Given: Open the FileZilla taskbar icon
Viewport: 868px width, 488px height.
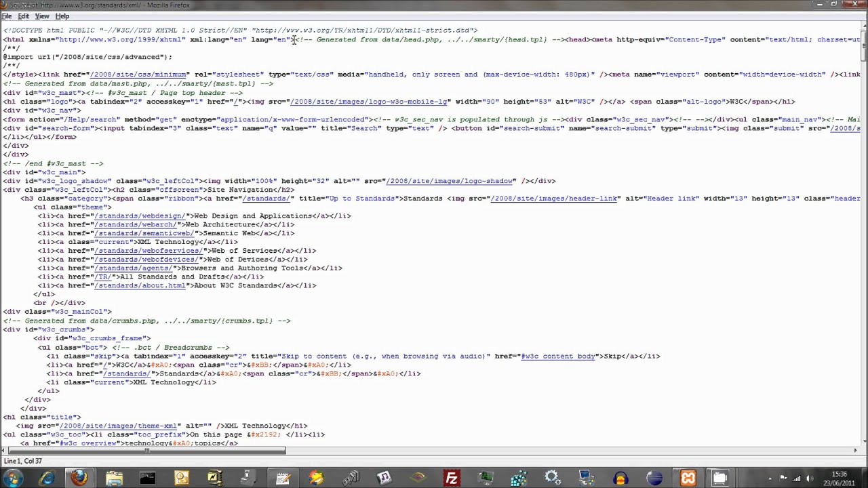Looking at the screenshot, I should tap(451, 479).
